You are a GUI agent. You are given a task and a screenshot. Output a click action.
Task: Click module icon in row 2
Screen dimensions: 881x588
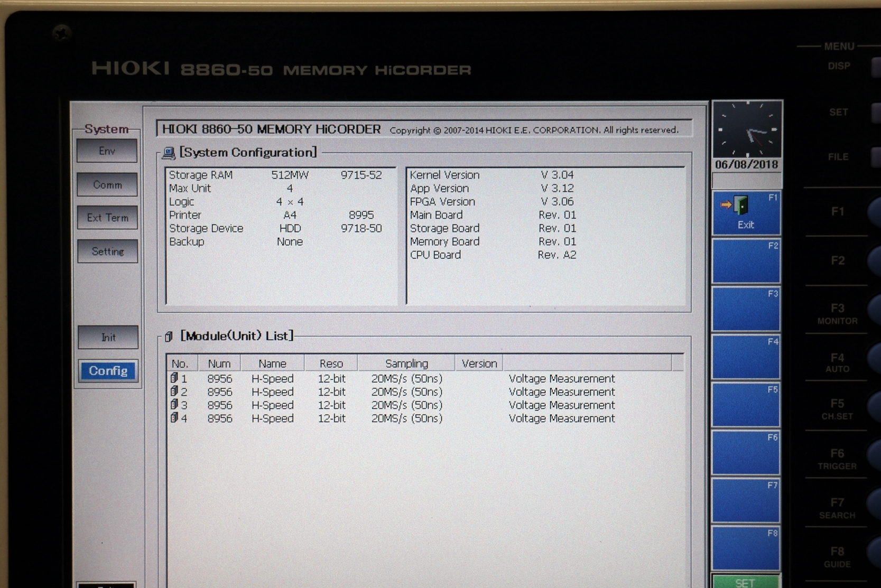(x=174, y=391)
